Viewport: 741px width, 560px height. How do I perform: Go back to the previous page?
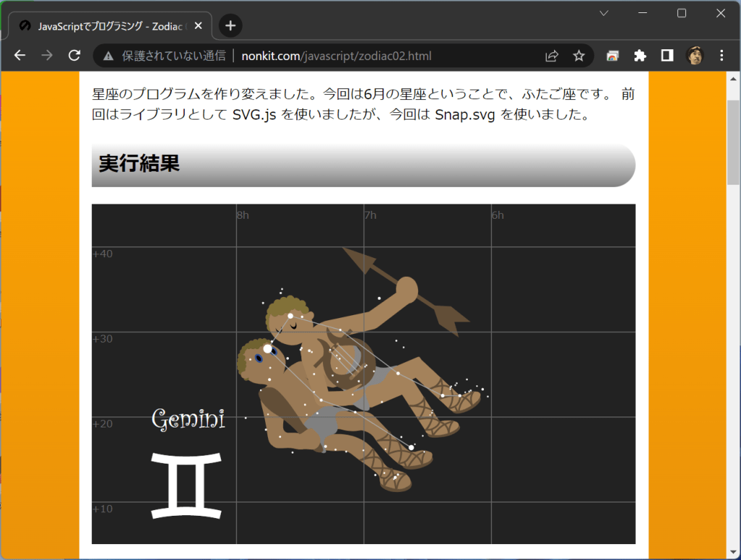(19, 55)
